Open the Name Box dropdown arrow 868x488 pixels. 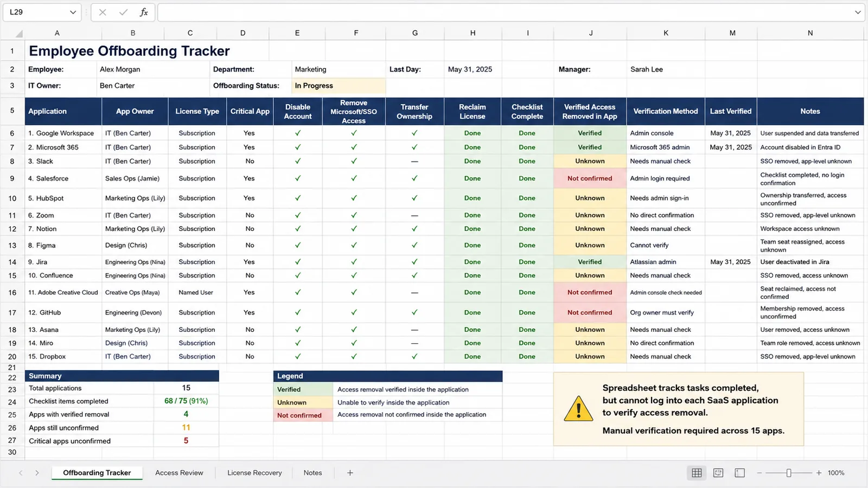click(x=73, y=12)
